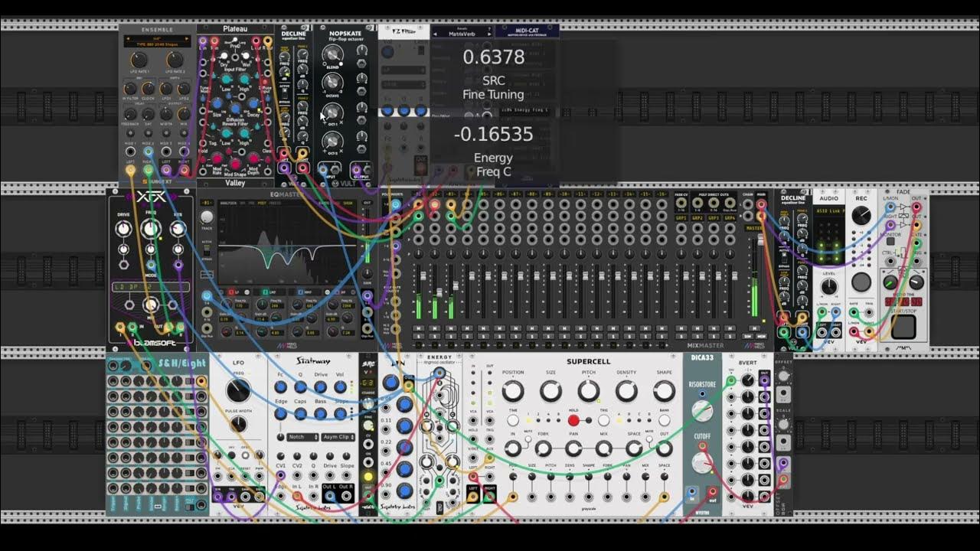Click LFO SIN output jack
Viewport: 980px width, 551px height.
(217, 497)
